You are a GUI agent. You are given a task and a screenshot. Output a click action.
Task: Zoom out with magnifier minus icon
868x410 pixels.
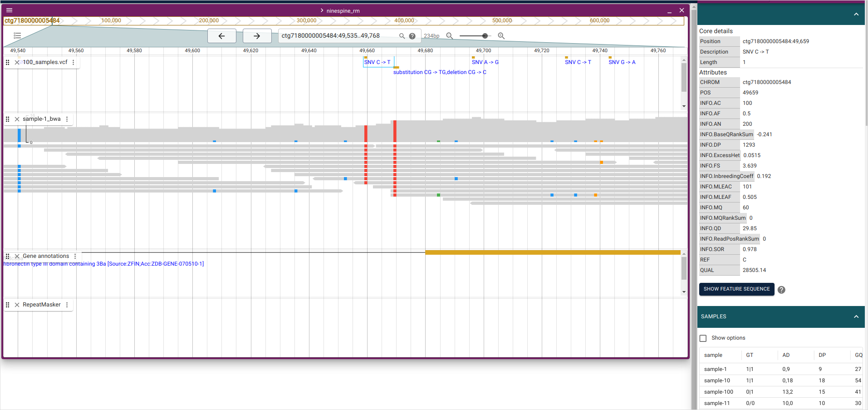449,35
